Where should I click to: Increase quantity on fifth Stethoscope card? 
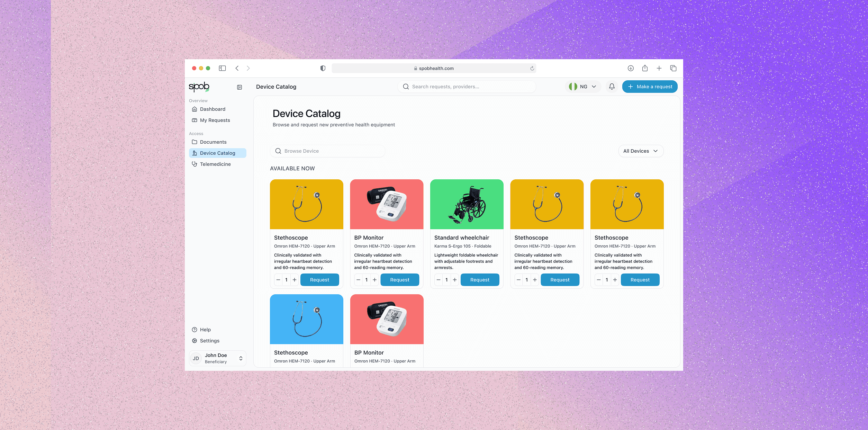(x=615, y=280)
